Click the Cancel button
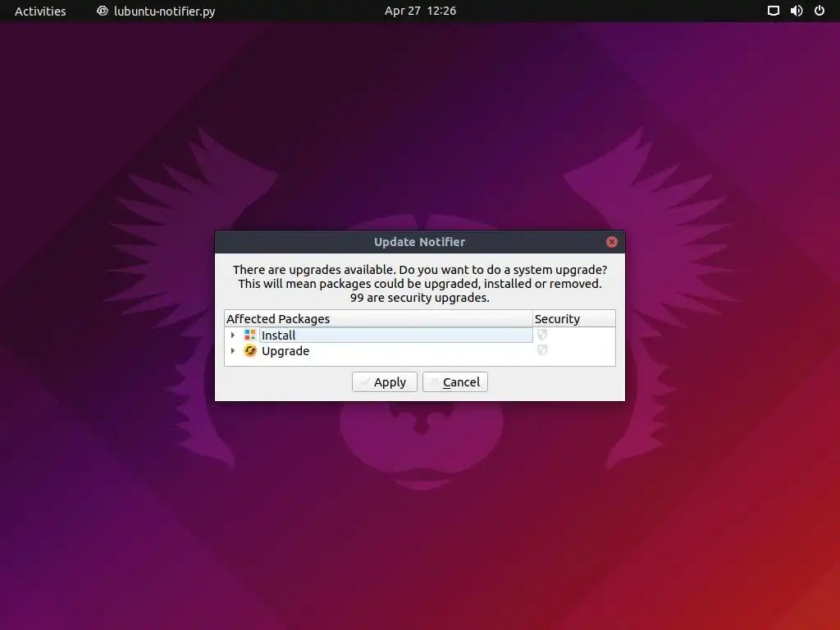Image resolution: width=840 pixels, height=630 pixels. point(454,382)
